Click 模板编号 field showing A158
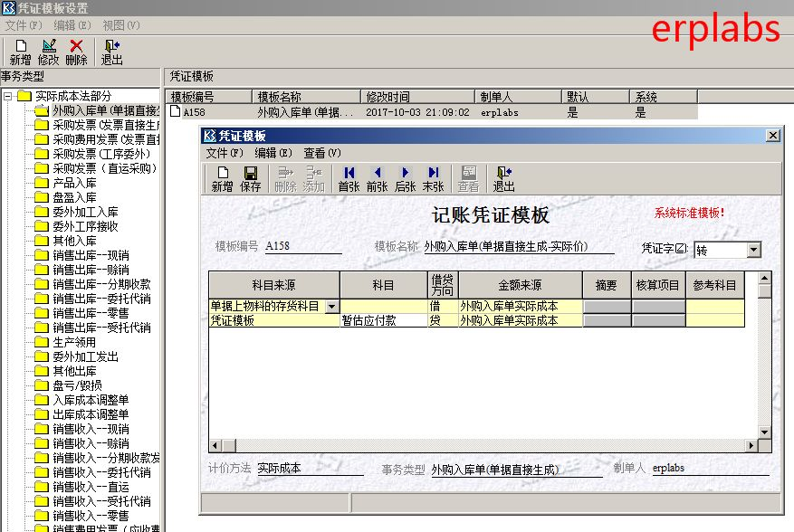The width and height of the screenshot is (794, 532). coord(302,246)
